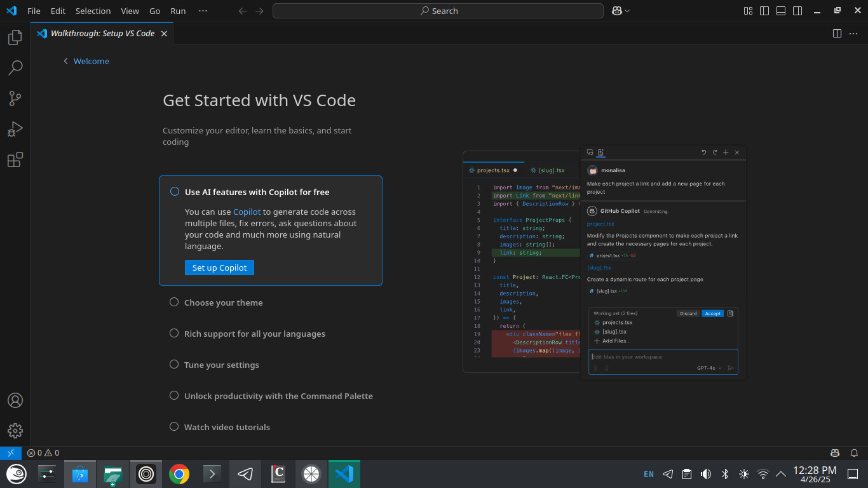Open the Selection menu
This screenshot has width=868, height=488.
(x=93, y=11)
